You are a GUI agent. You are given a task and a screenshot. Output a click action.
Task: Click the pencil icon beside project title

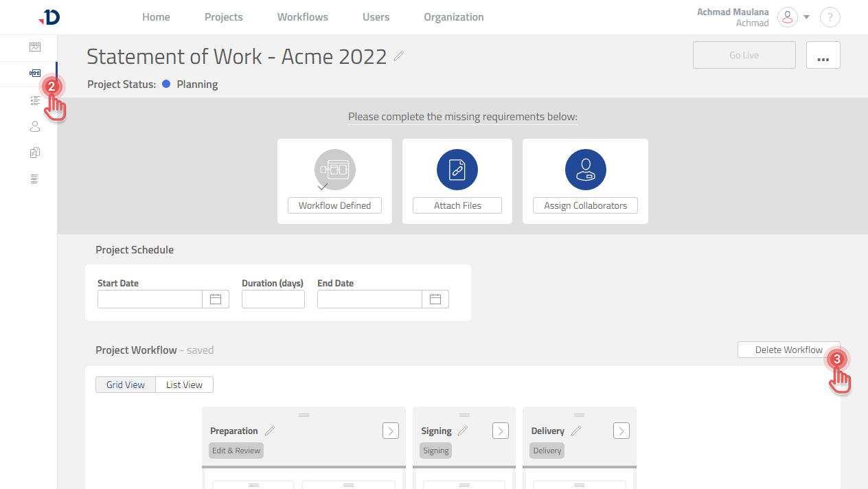coord(399,56)
